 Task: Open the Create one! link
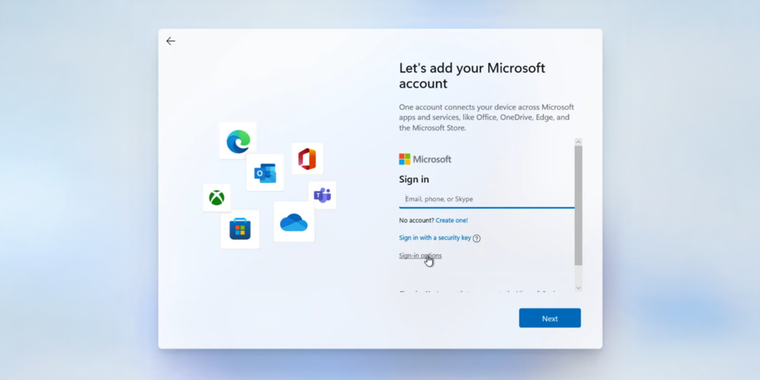pos(452,220)
